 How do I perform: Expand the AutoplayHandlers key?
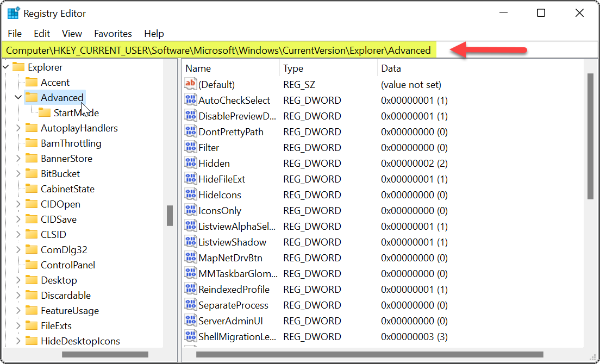coord(18,128)
